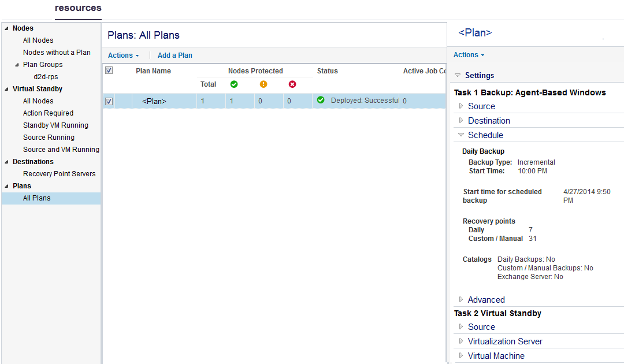
Task: Click the orange warning status column icon
Action: (x=263, y=84)
